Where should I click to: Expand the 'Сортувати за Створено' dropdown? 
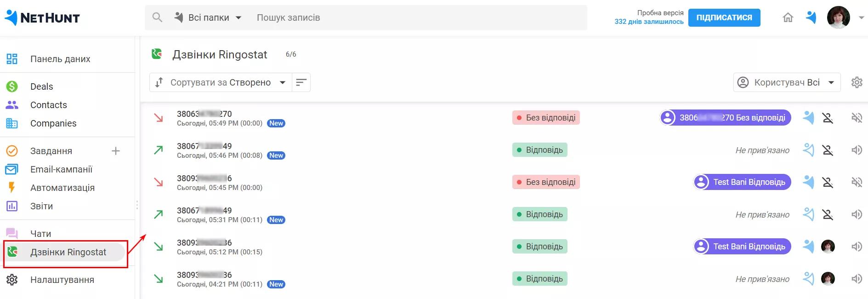[x=221, y=82]
